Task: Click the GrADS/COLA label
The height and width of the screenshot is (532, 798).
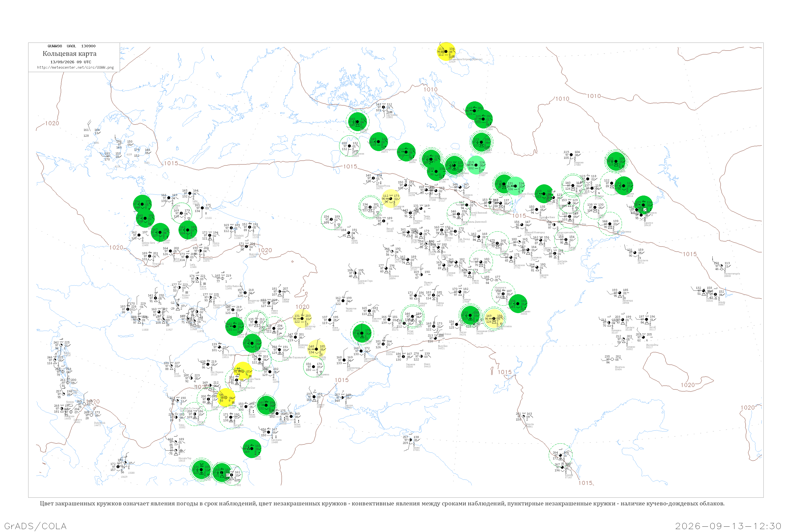Action: [35, 526]
